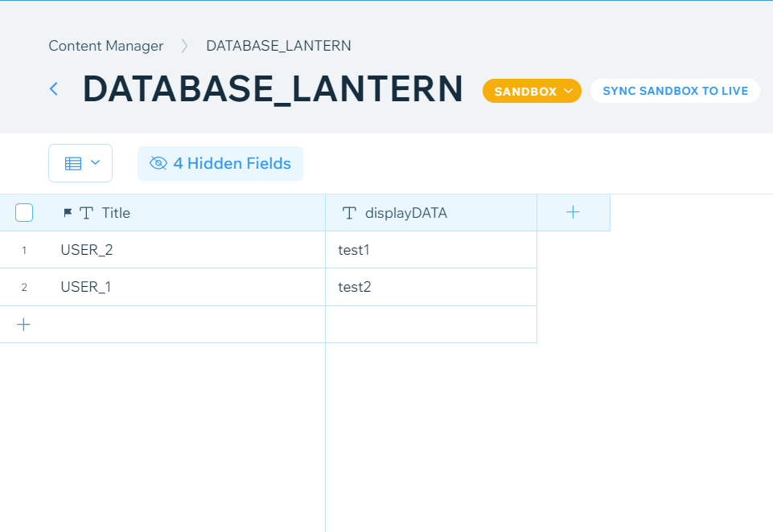Select the table view icon button
This screenshot has height=532, width=773.
(74, 162)
